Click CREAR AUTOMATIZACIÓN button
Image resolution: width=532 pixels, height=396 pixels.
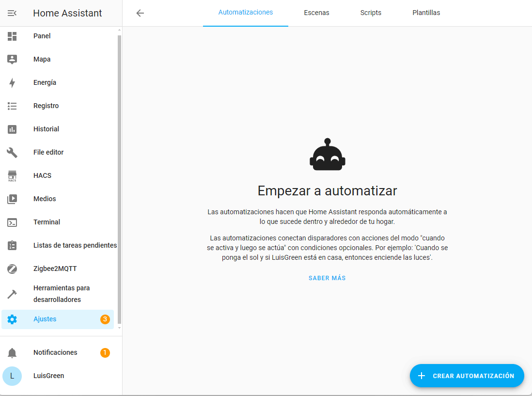point(467,376)
